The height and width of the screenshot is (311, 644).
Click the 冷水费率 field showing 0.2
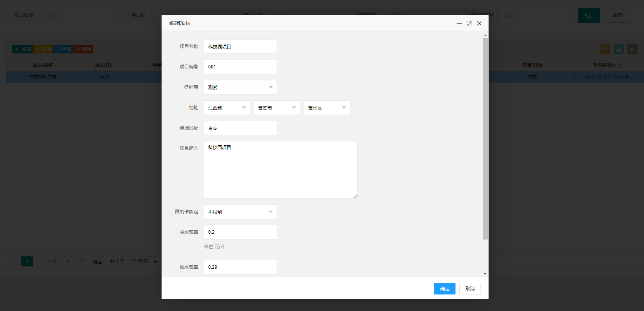click(x=240, y=232)
